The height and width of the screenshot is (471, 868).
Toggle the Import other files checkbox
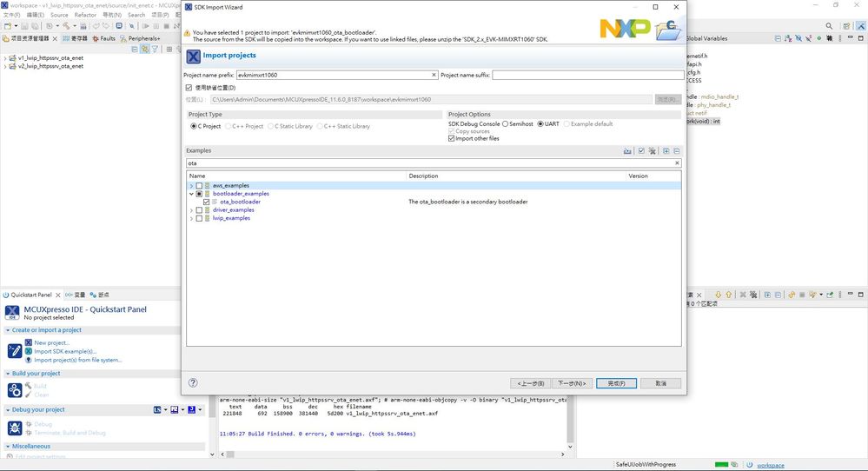451,138
